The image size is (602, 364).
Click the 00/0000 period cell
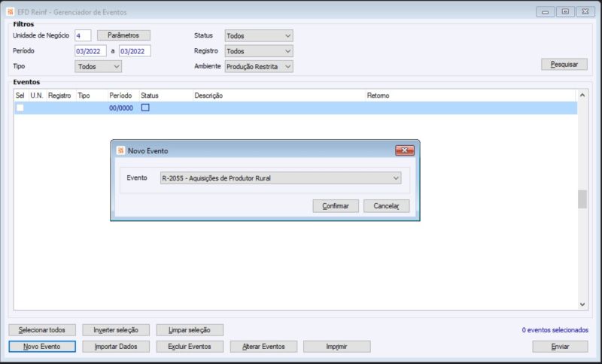pyautogui.click(x=121, y=108)
